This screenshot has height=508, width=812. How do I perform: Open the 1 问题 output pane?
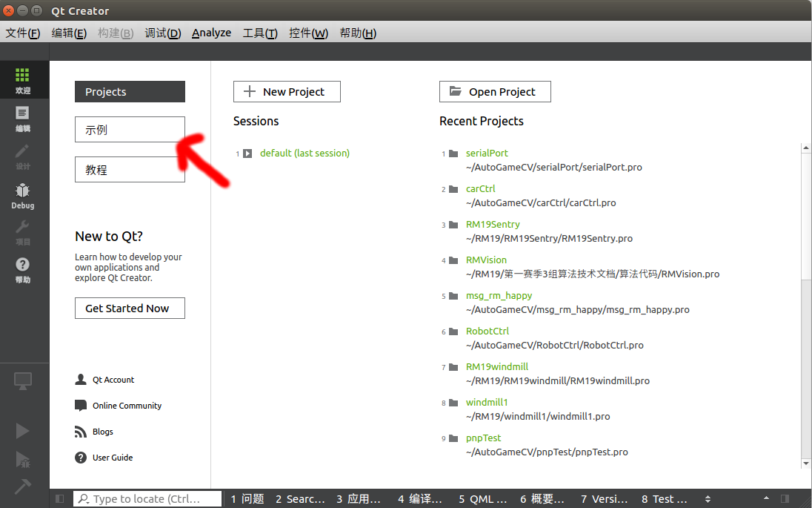pos(247,498)
